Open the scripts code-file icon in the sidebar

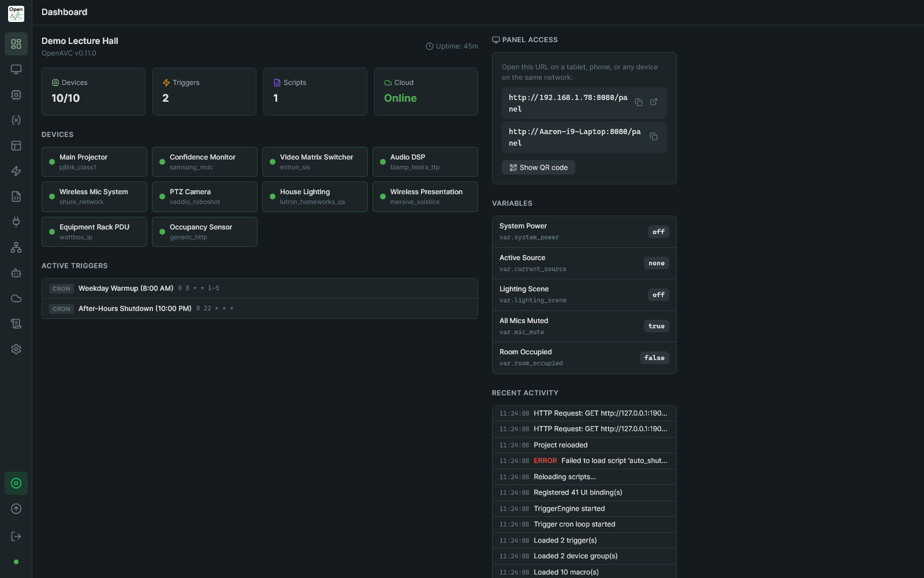pos(16,197)
